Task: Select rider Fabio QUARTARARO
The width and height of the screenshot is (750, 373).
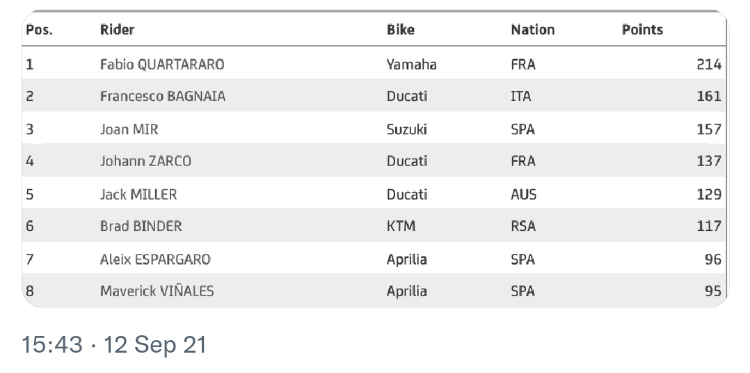Action: [x=162, y=64]
